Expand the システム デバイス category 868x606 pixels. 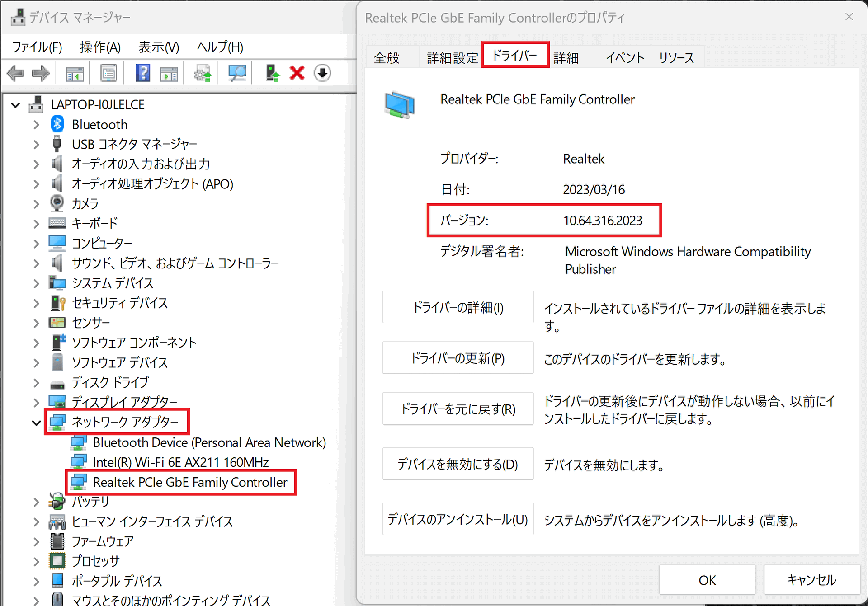click(36, 284)
